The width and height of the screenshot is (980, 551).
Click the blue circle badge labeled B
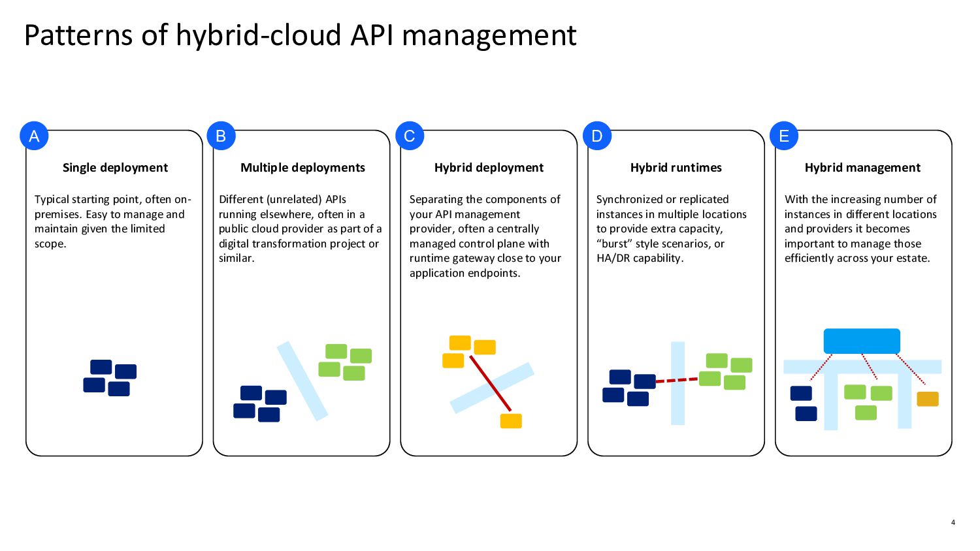[221, 136]
